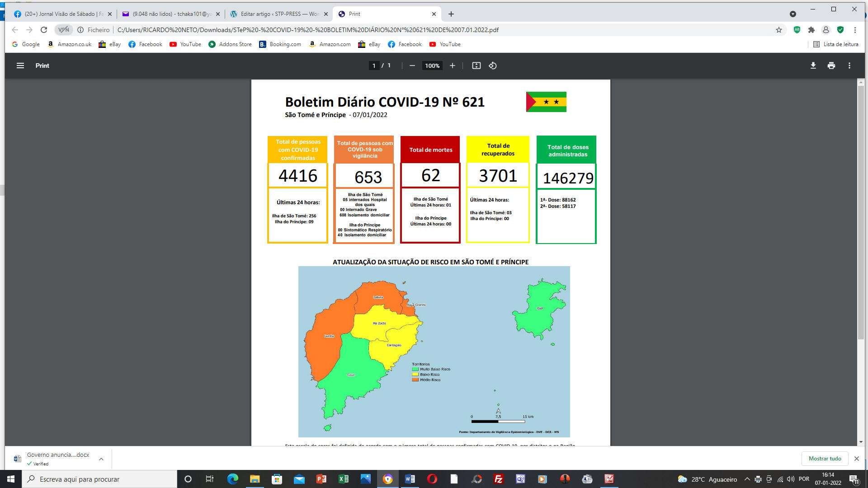868x488 pixels.
Task: Click the fit to page icon
Action: click(476, 66)
